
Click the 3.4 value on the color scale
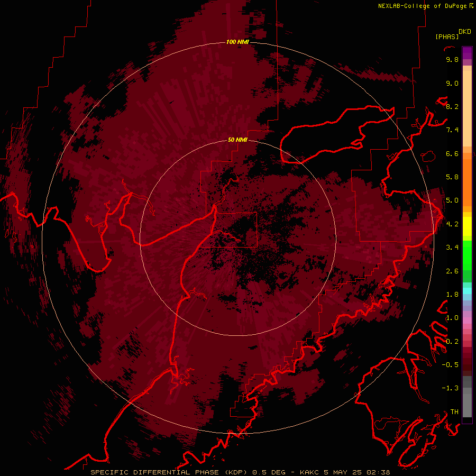(x=452, y=248)
